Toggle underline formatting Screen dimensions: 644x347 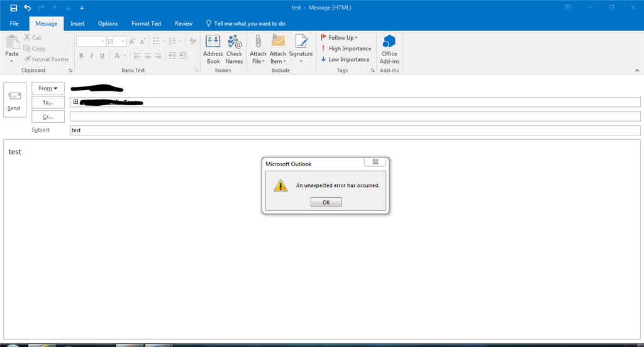coord(102,55)
